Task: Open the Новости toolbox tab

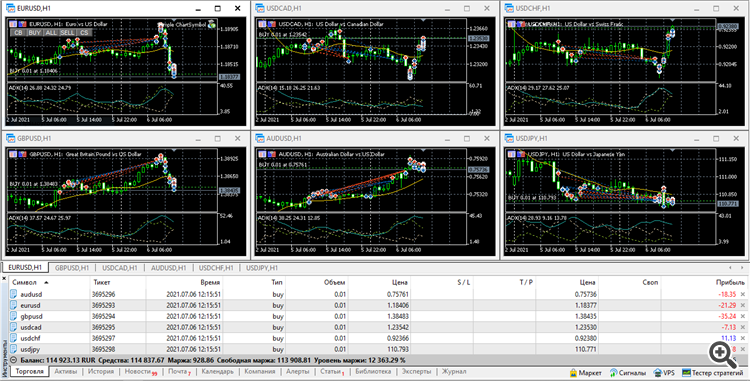Action: (141, 371)
